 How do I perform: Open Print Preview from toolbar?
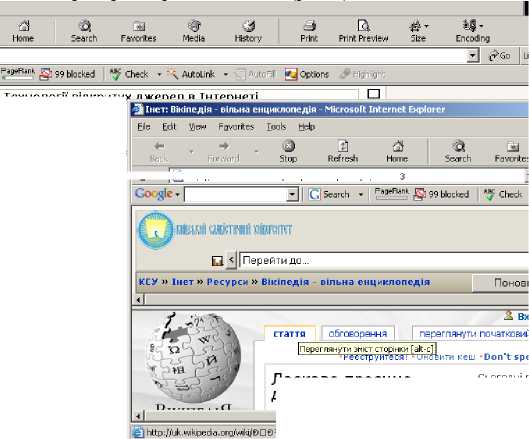click(363, 31)
